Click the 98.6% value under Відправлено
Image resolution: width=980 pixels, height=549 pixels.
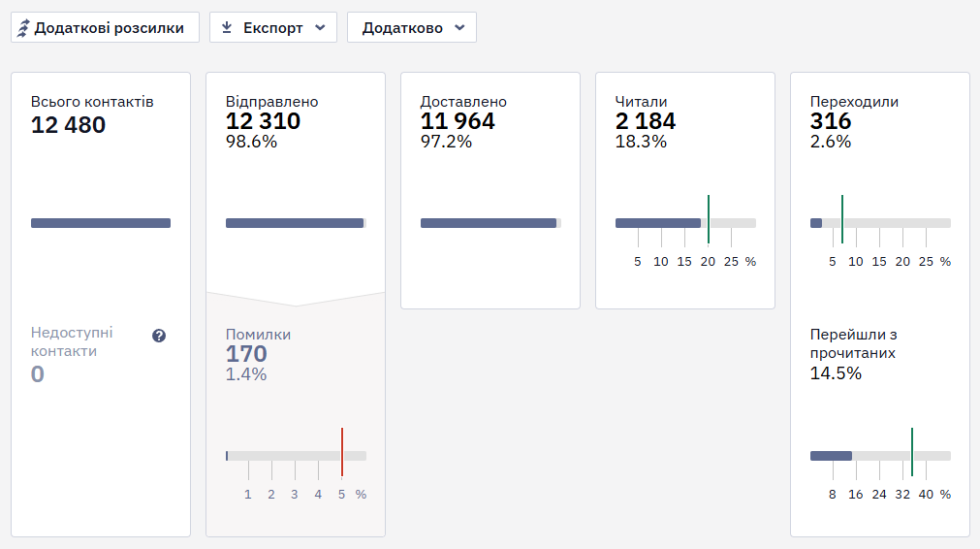click(251, 142)
